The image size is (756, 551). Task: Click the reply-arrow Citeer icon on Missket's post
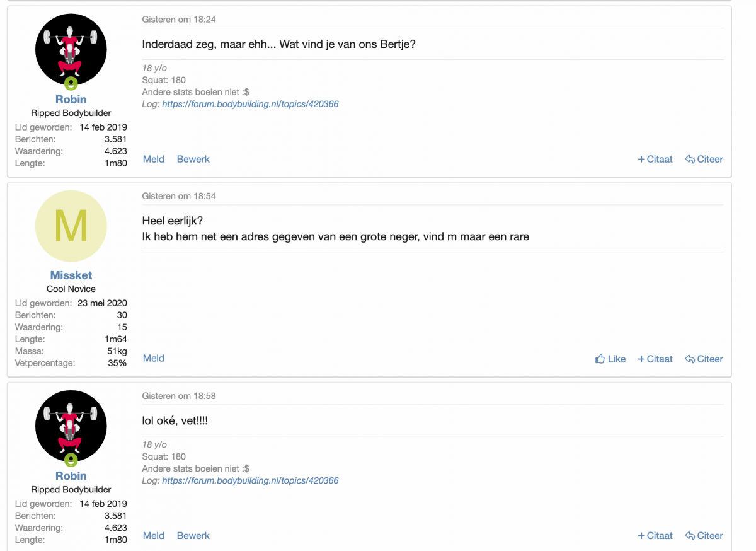point(690,359)
